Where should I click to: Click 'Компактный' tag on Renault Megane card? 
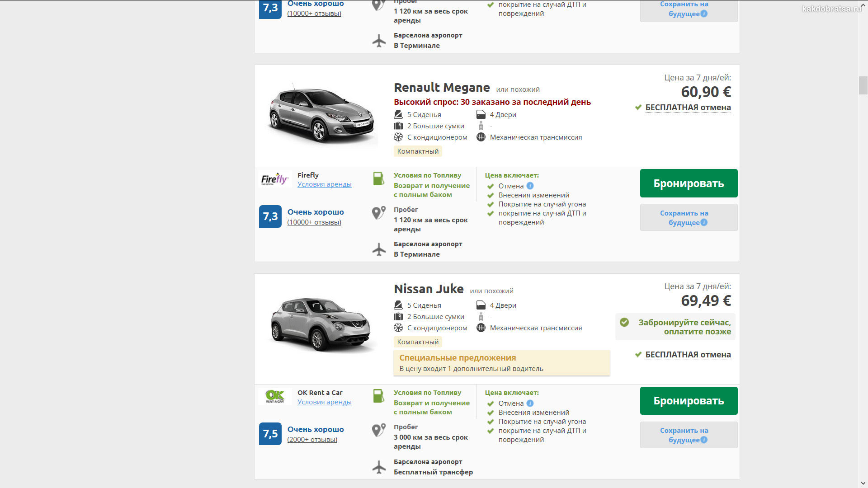(x=418, y=151)
